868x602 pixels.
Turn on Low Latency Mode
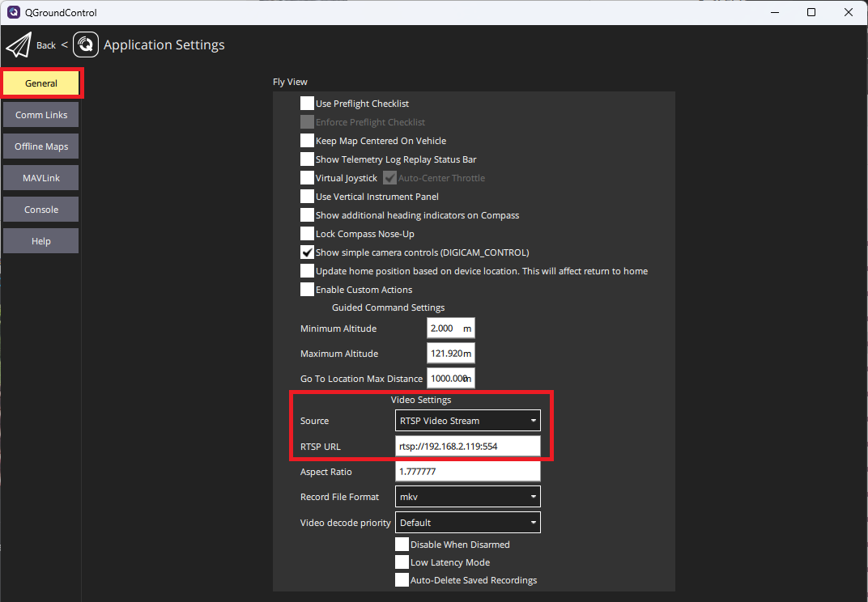coord(402,562)
